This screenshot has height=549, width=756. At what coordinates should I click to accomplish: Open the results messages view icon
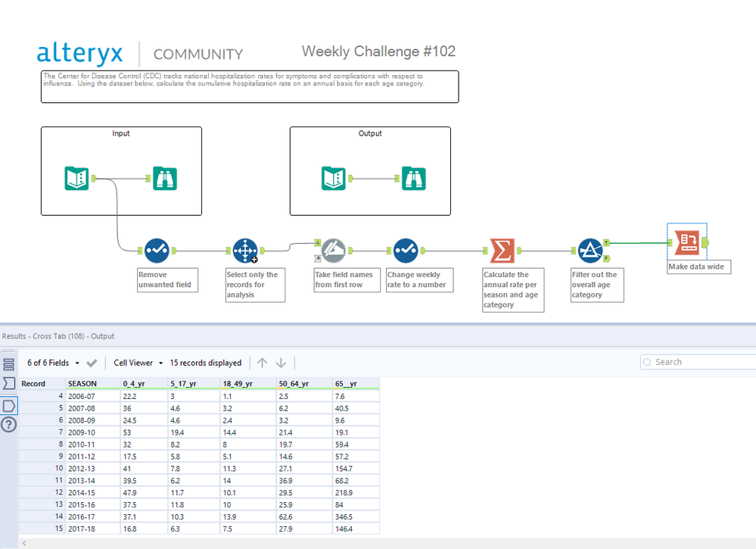click(8, 364)
